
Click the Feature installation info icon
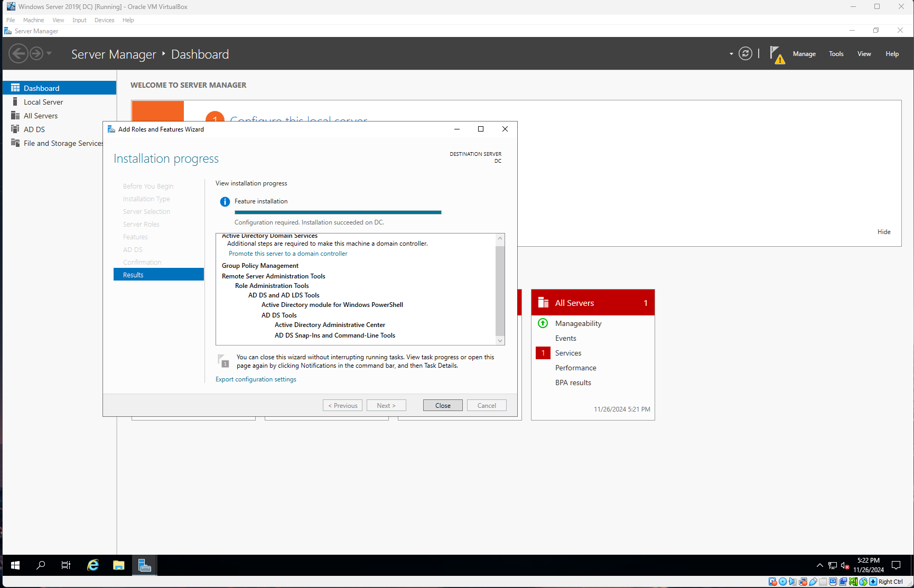225,202
